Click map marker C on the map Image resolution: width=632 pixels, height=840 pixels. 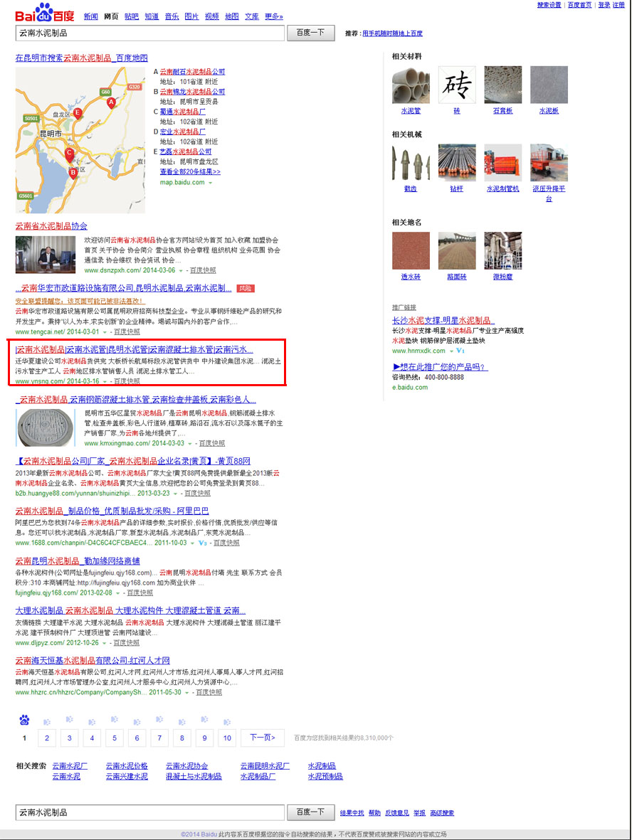pyautogui.click(x=69, y=154)
